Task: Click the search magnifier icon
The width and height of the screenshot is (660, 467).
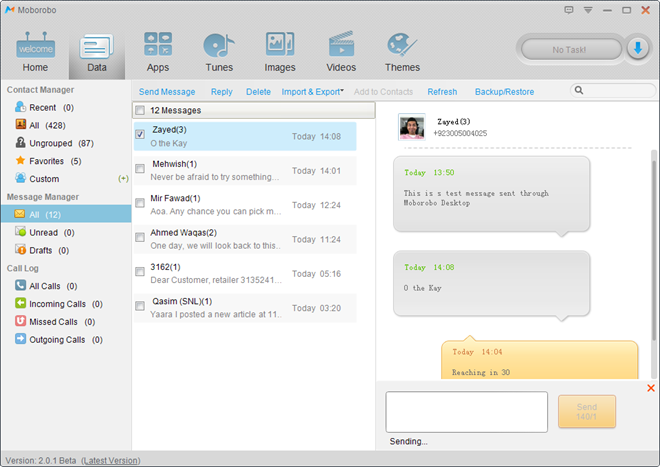Action: (x=579, y=90)
